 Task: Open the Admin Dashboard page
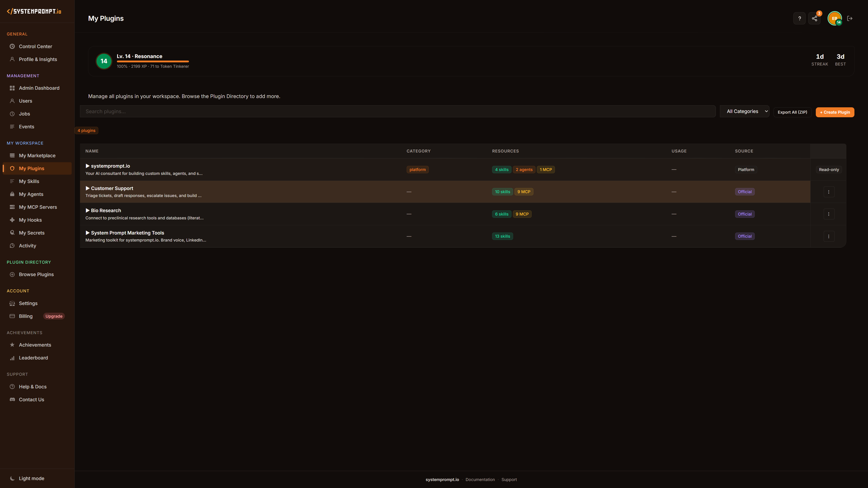tap(39, 88)
